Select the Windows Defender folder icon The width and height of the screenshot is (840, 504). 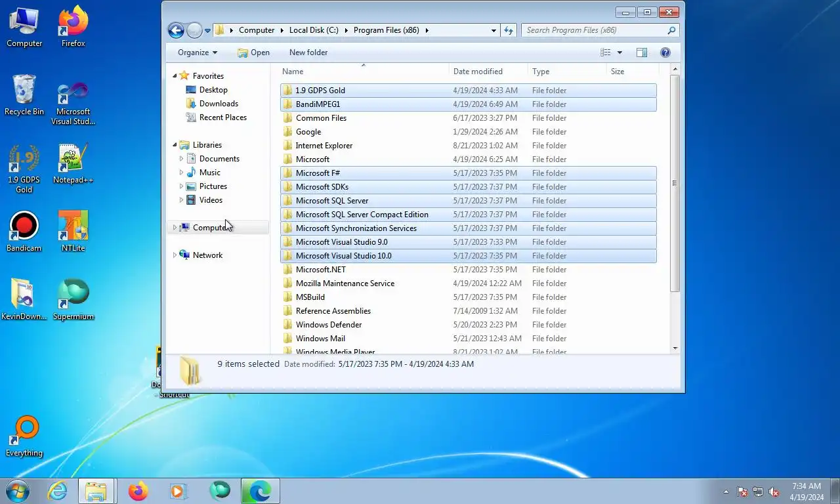(x=287, y=325)
